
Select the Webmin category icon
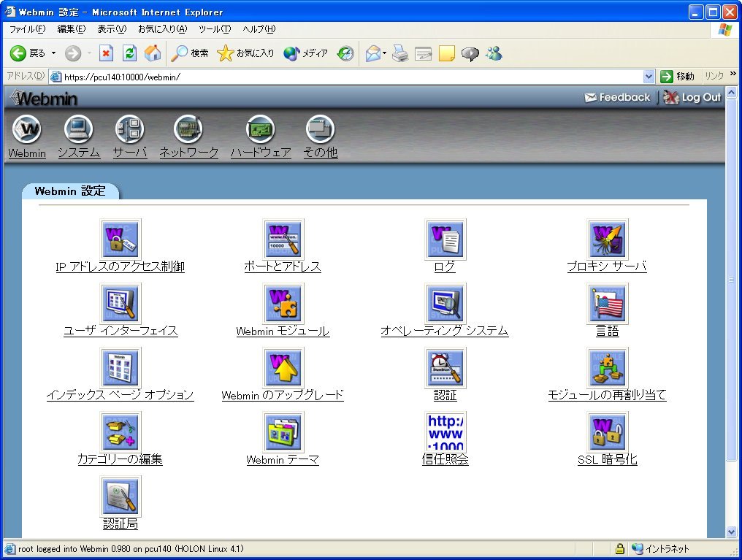coord(26,129)
